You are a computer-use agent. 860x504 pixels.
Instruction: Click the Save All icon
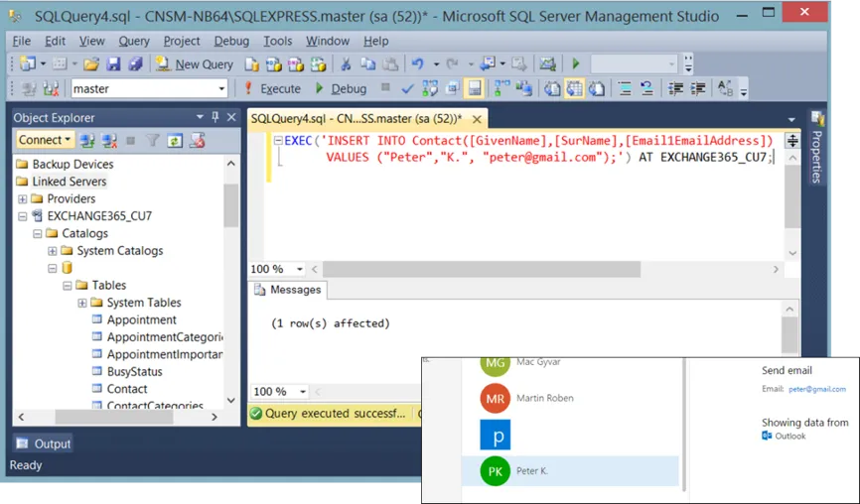click(x=135, y=64)
